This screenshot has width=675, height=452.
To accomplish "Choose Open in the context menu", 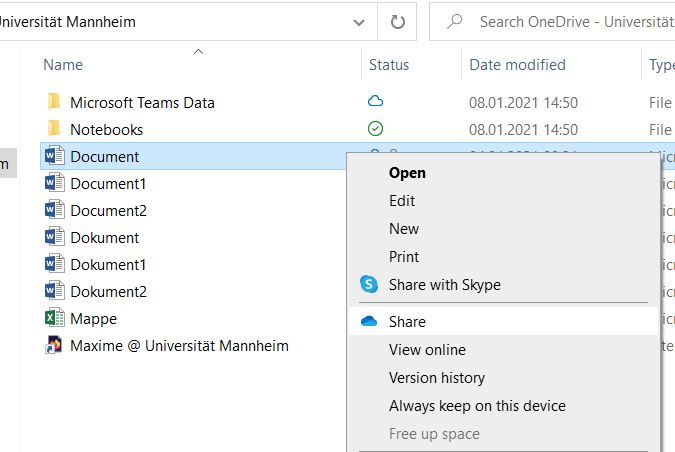I will tap(503, 173).
